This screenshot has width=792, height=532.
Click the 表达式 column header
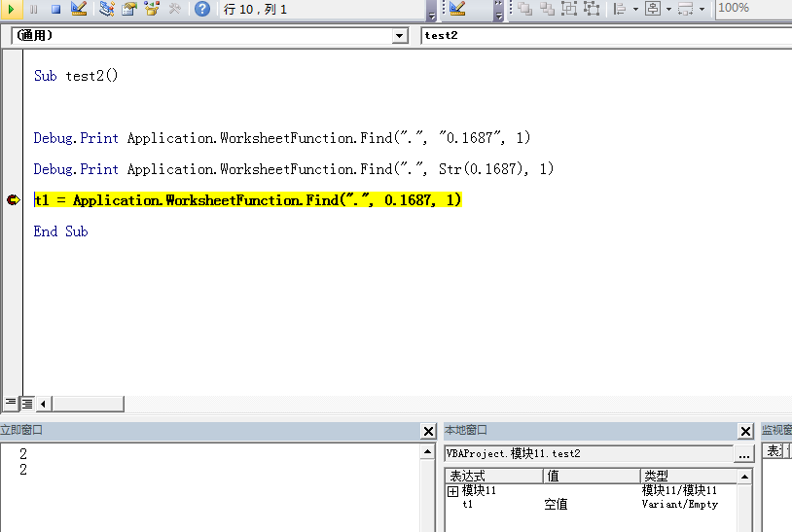(x=494, y=476)
